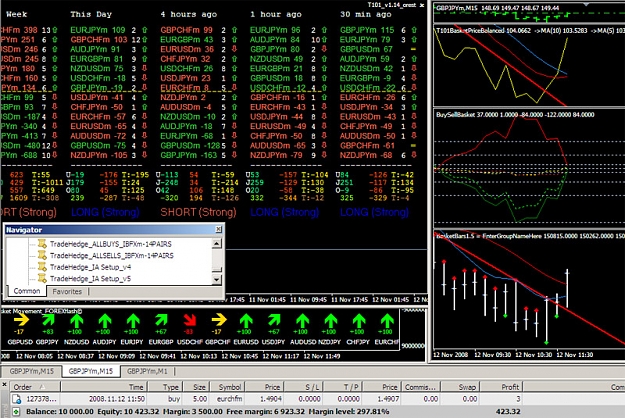Click the GBPCHF yellow sideways arrow
This screenshot has width=625, height=418.
[219, 320]
